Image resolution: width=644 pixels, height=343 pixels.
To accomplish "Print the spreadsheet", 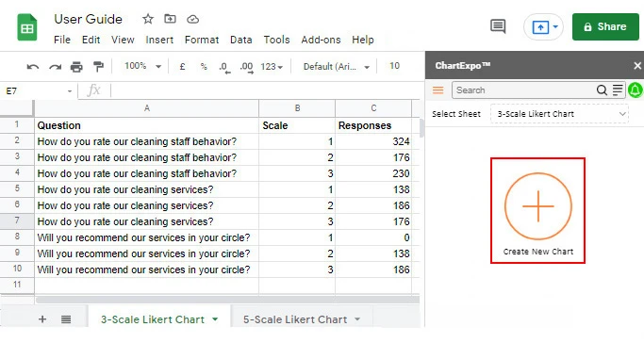I will click(x=76, y=67).
